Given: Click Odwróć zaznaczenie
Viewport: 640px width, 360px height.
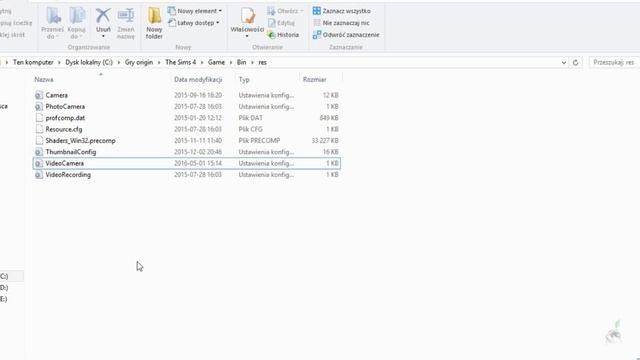Looking at the screenshot, I should click(346, 35).
